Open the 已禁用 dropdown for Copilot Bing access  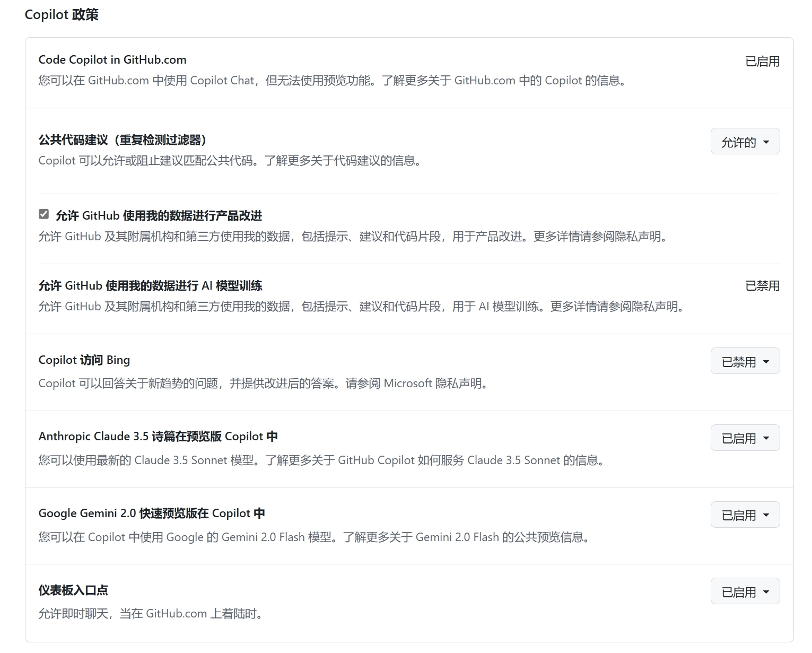coord(745,361)
